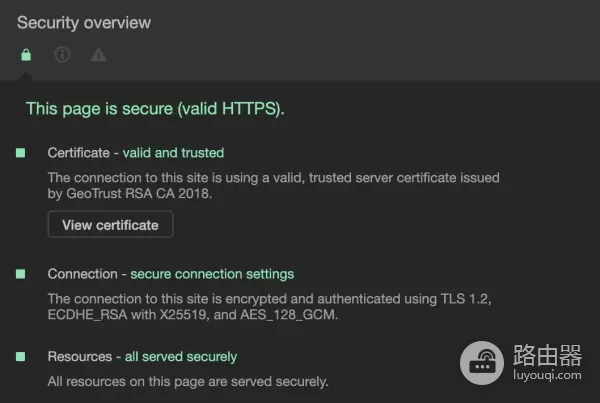Click the green square beside Connection
The height and width of the screenshot is (403, 600).
click(20, 274)
